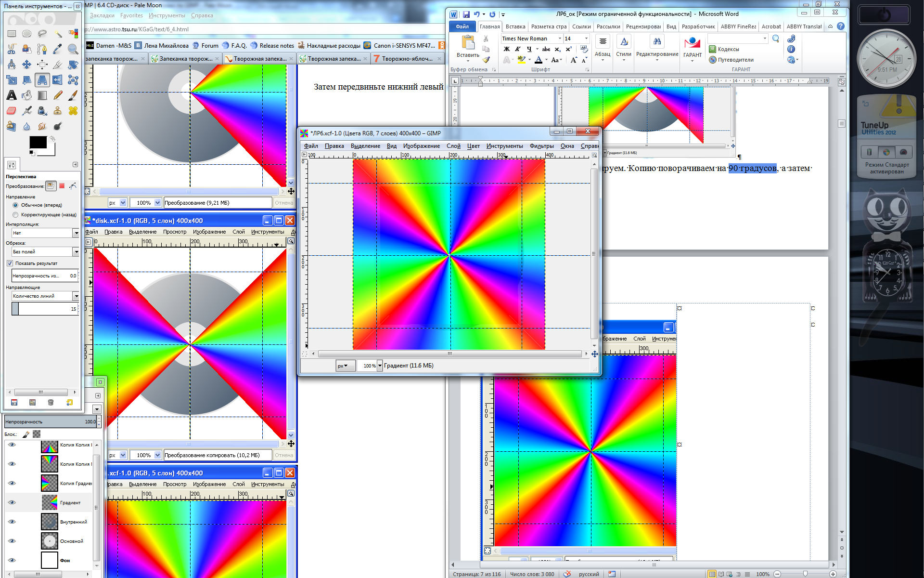The width and height of the screenshot is (924, 578).
Task: Save Word document with floppy icon
Action: click(466, 14)
